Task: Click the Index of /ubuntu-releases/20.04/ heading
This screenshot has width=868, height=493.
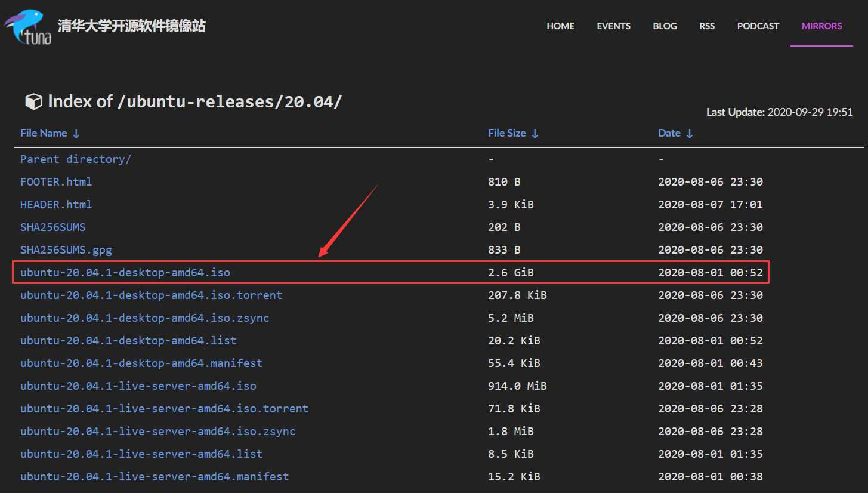Action: click(x=195, y=101)
